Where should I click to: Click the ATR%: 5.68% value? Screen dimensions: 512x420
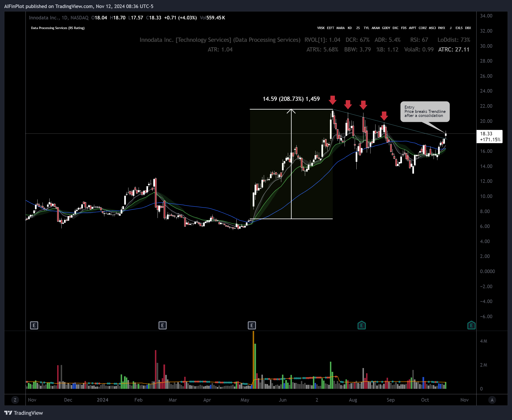coord(322,49)
